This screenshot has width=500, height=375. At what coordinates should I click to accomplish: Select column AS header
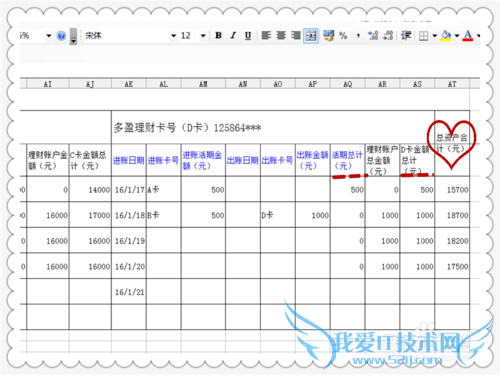pos(417,84)
